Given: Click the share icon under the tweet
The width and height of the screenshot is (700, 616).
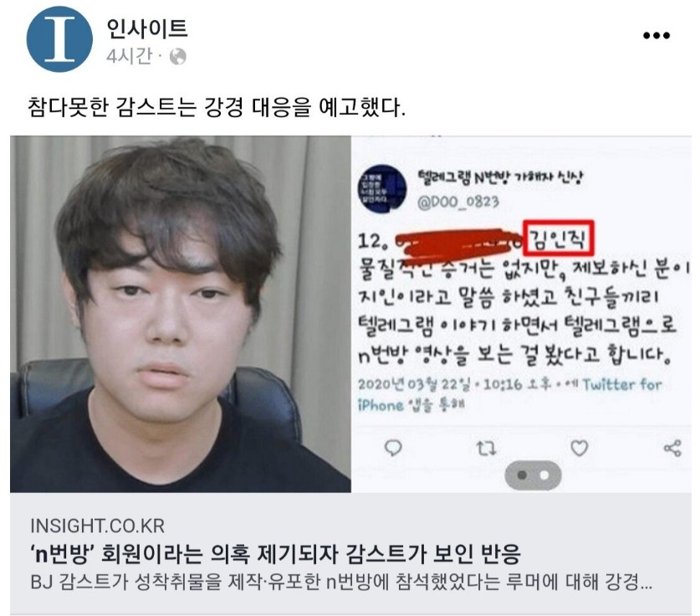Looking at the screenshot, I should click(x=672, y=448).
